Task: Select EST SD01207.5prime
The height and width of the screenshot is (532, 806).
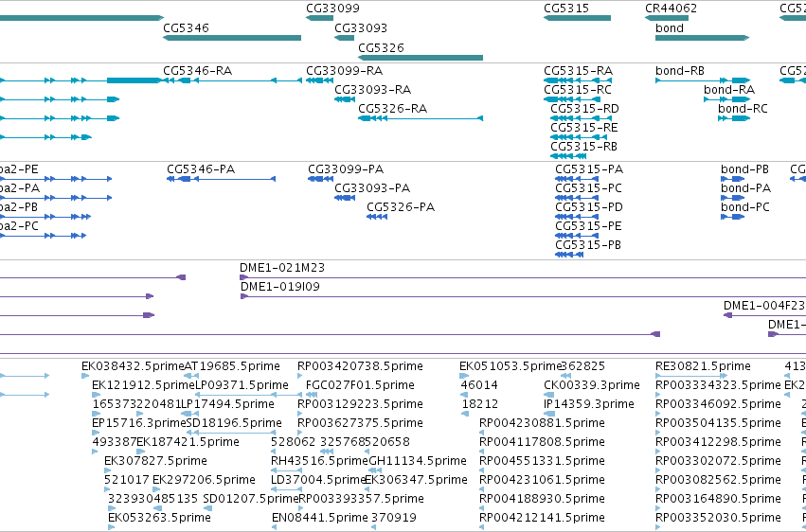Action: coord(250,499)
